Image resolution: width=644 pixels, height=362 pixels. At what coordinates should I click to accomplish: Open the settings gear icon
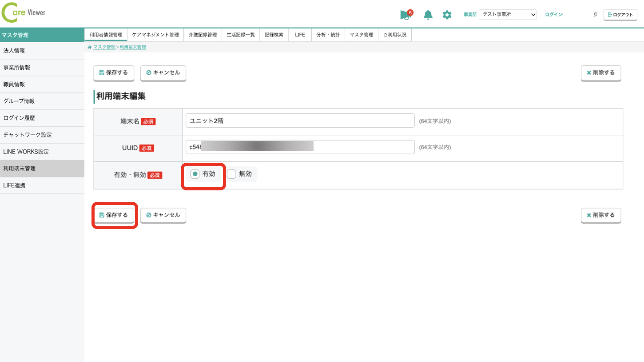point(447,15)
